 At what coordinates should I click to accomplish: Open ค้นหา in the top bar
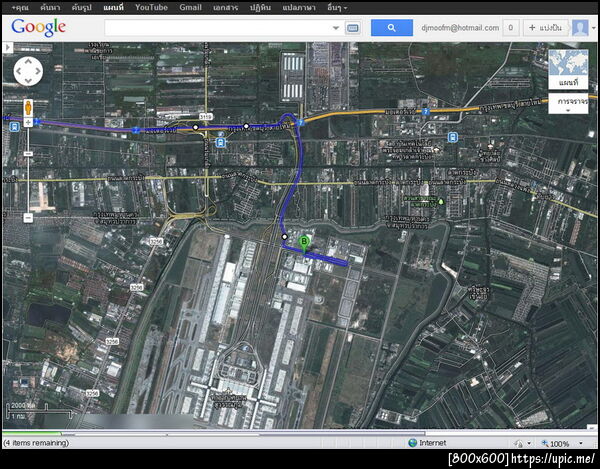click(x=51, y=7)
